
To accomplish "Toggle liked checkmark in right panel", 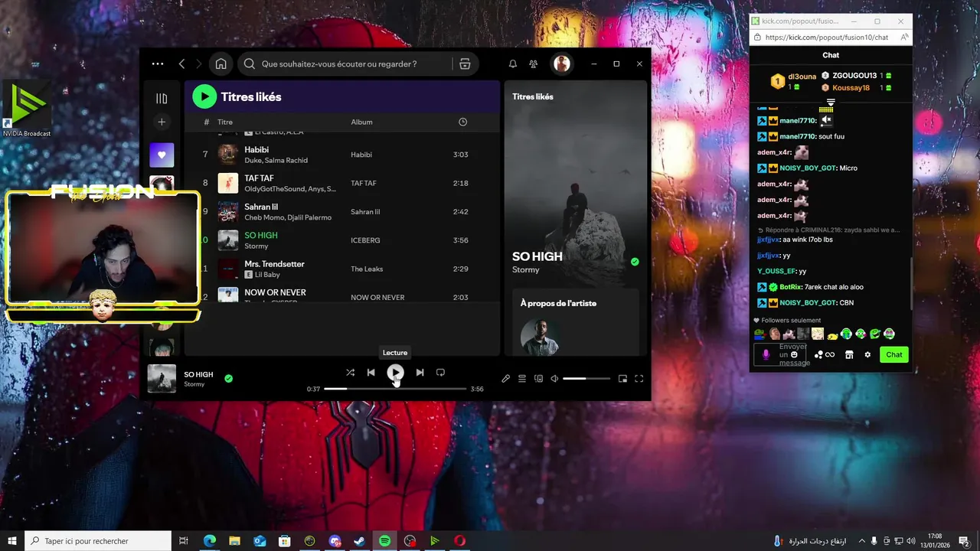I will click(x=635, y=262).
